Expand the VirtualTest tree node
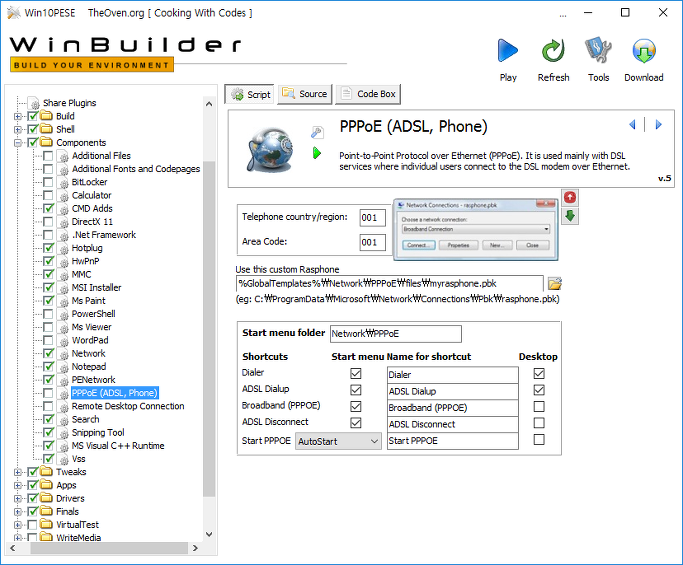Image resolution: width=683 pixels, height=565 pixels. [x=18, y=525]
